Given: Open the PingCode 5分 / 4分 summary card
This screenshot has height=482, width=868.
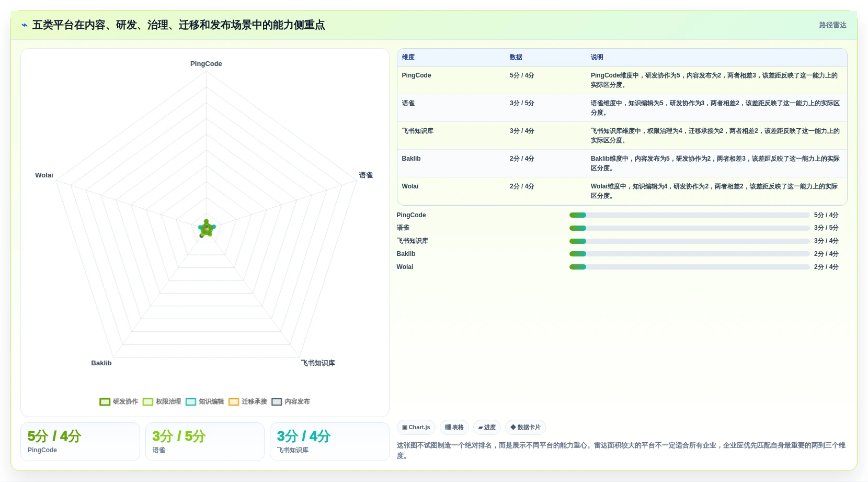Looking at the screenshot, I should click(80, 442).
